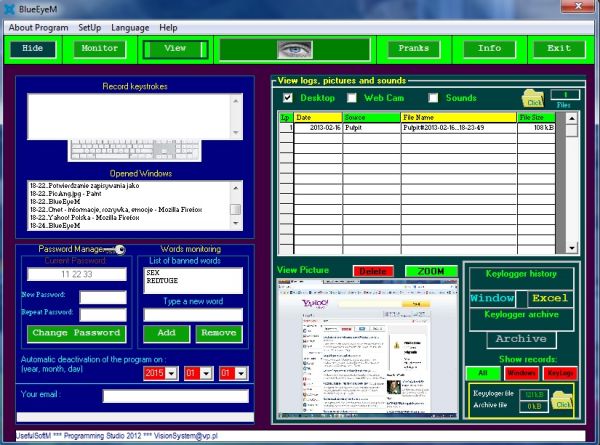The width and height of the screenshot is (600, 445).
Task: Select 'PicAng.jpg - Paint' window entry
Action: [65, 194]
